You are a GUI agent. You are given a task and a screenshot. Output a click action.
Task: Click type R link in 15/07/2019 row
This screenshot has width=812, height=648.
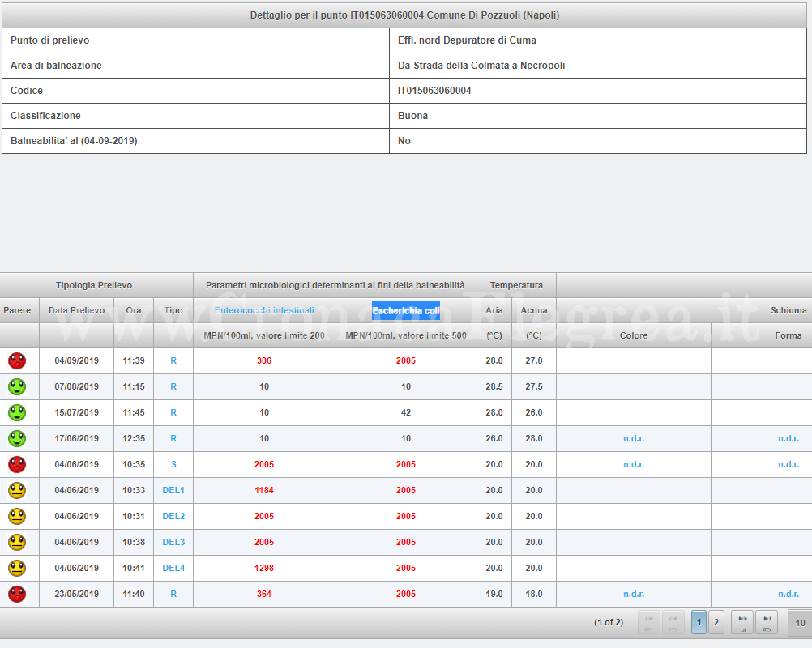pos(173,412)
